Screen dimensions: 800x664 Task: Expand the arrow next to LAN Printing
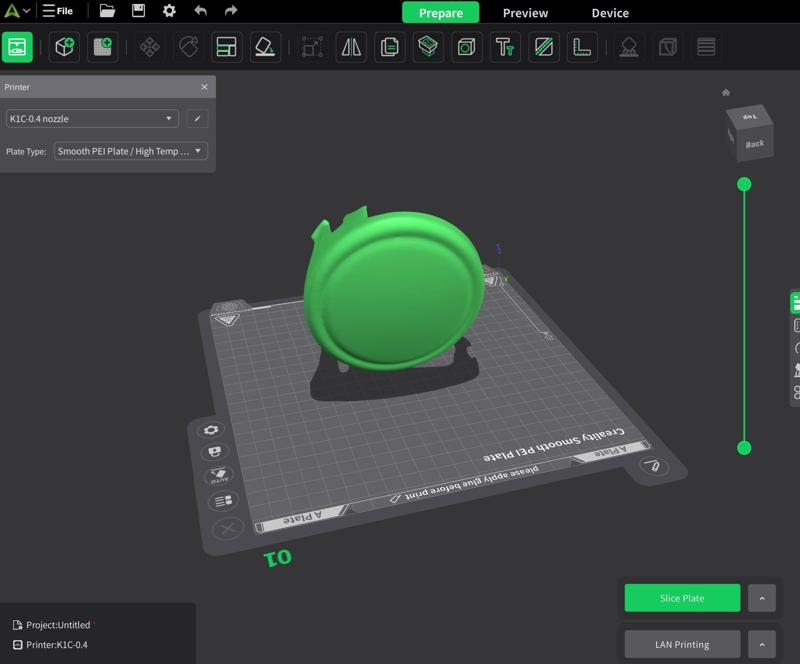pyautogui.click(x=761, y=644)
